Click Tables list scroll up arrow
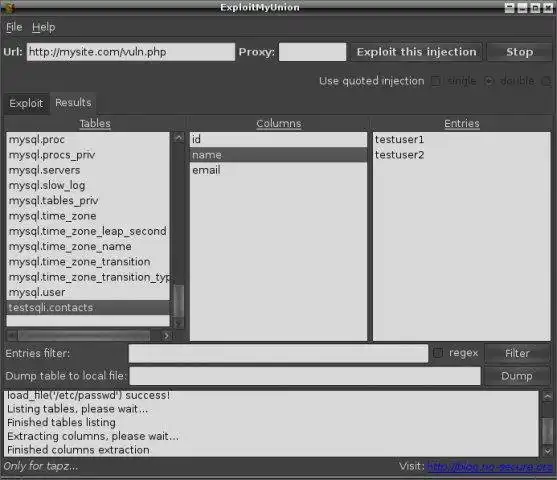This screenshot has width=557, height=480. (x=179, y=137)
